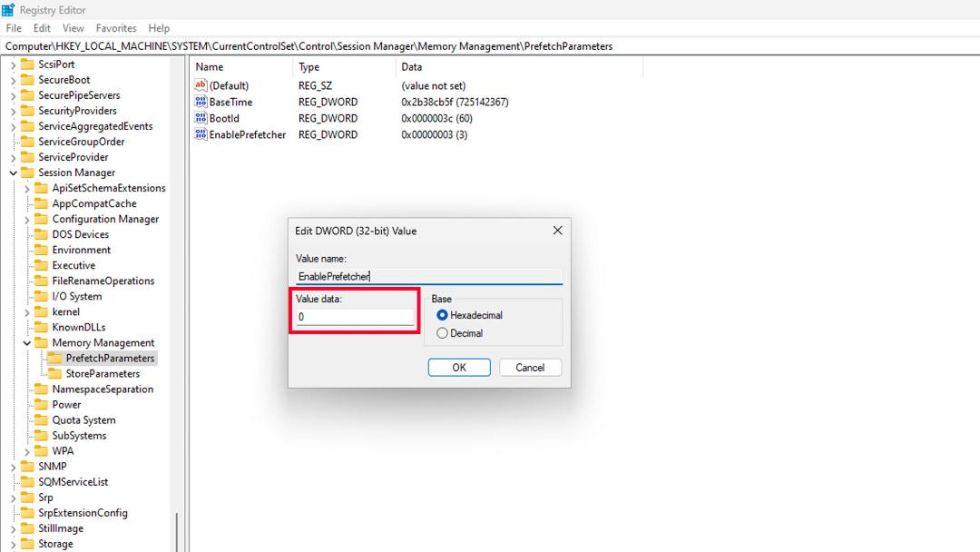
Task: Click the FileRenameOperations folder icon
Action: (x=41, y=281)
